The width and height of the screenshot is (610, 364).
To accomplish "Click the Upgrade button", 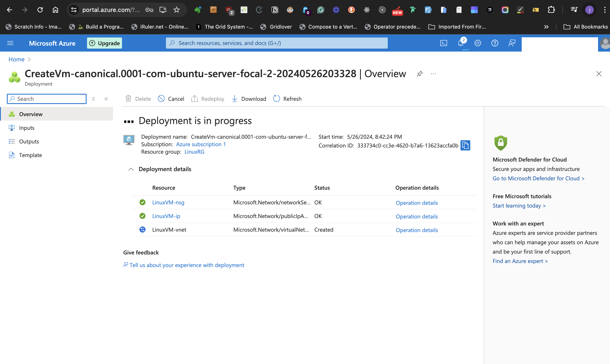I will pyautogui.click(x=104, y=43).
